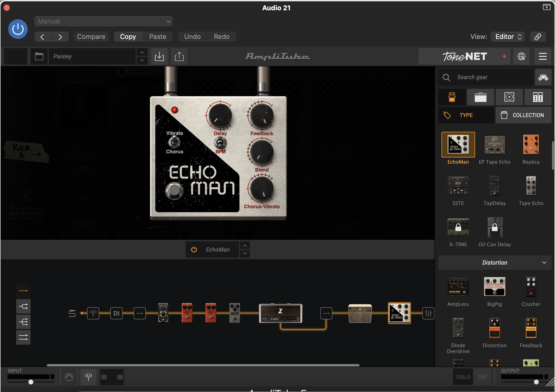Click the DI block in signal chain
The height and width of the screenshot is (392, 555).
pyautogui.click(x=116, y=313)
